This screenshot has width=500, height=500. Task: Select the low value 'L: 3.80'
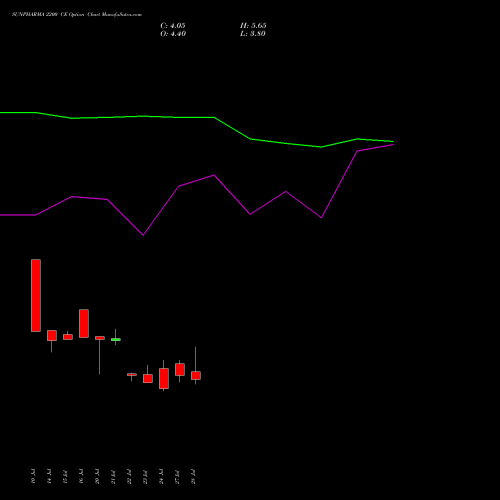[x=253, y=34]
